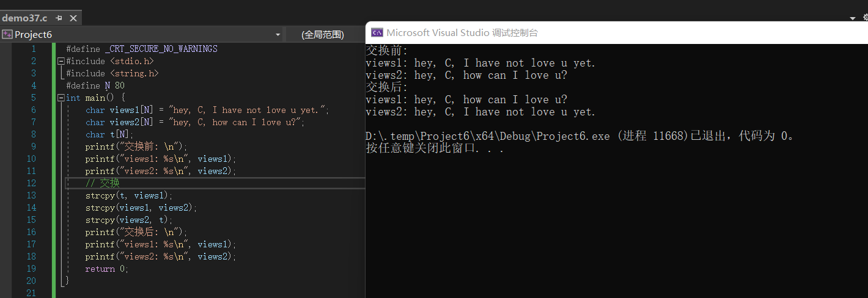This screenshot has width=868, height=298.
Task: Open the gear settings icon at top right
Action: pyautogui.click(x=864, y=18)
